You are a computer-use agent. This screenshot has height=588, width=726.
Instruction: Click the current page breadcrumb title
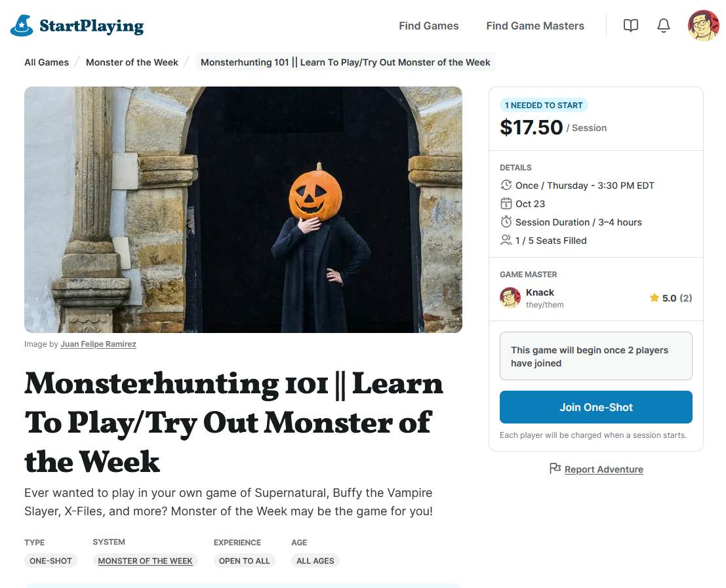point(345,62)
